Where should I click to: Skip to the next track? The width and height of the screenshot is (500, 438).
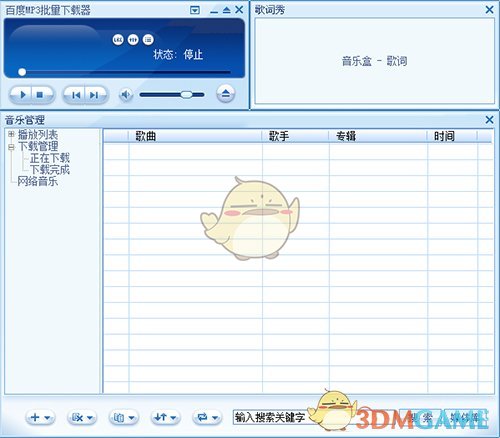[x=94, y=95]
